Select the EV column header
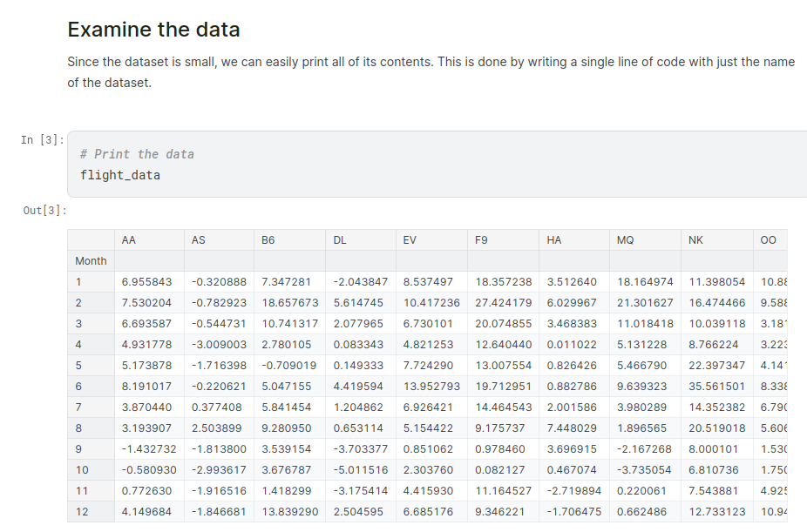This screenshot has width=807, height=532. point(410,240)
